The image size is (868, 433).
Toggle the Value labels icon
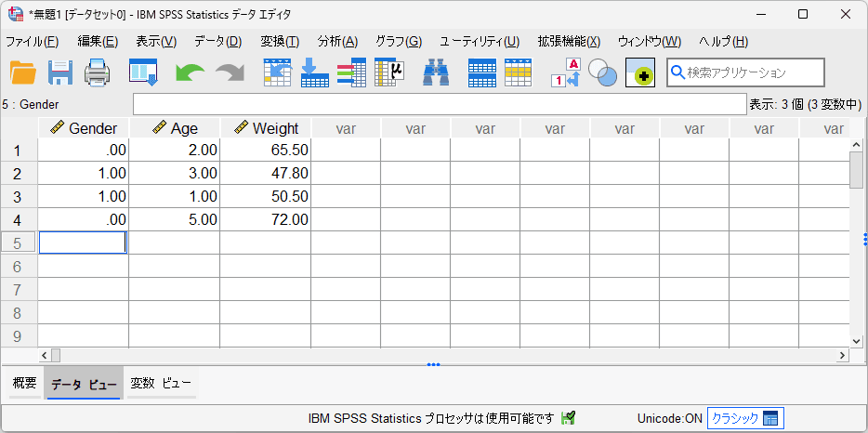[x=565, y=72]
